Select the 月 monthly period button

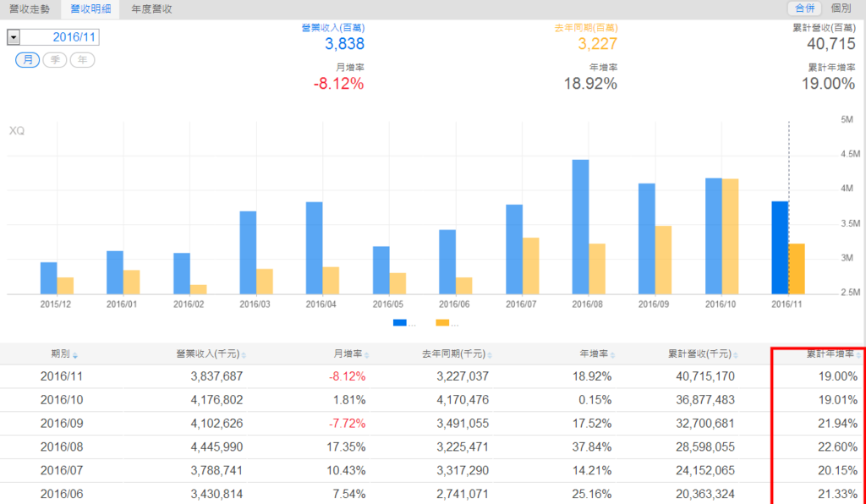(x=28, y=60)
